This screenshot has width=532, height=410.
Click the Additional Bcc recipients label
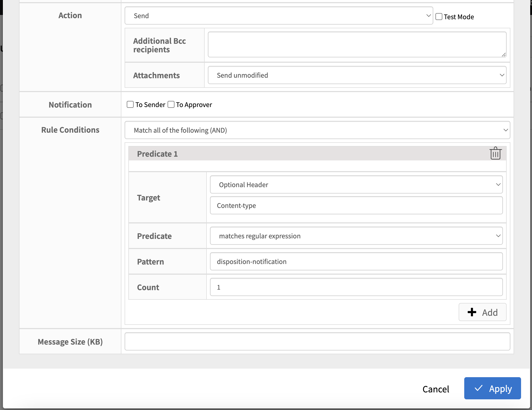pos(160,45)
